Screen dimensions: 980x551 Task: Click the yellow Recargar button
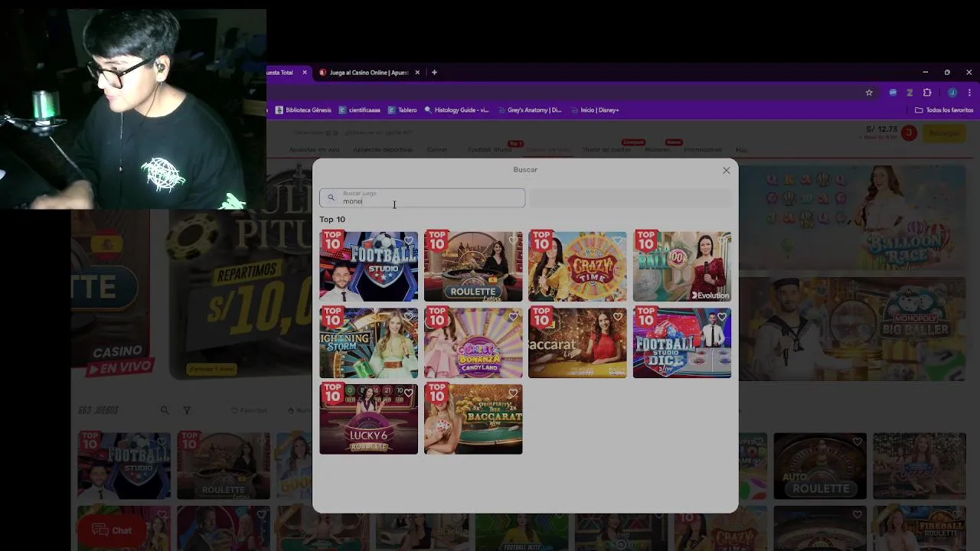pyautogui.click(x=943, y=133)
